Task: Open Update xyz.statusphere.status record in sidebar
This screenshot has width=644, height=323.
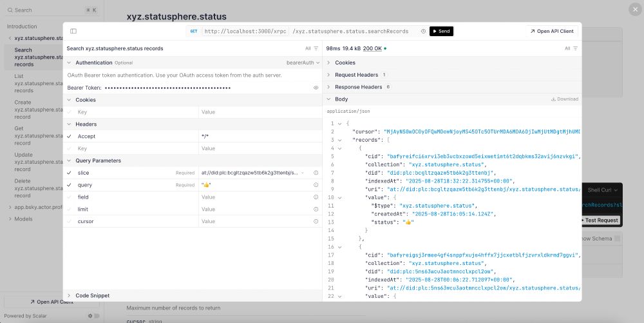Action: (39, 162)
